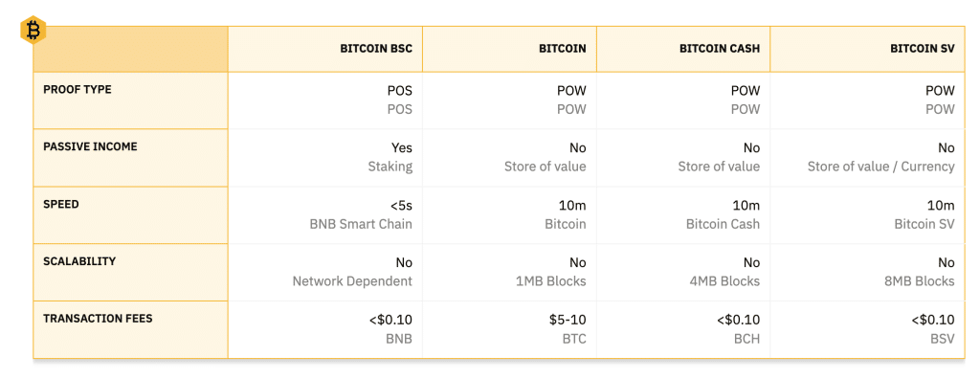The image size is (980, 379).
Task: Select the BSV fee currency label
Action: click(943, 339)
